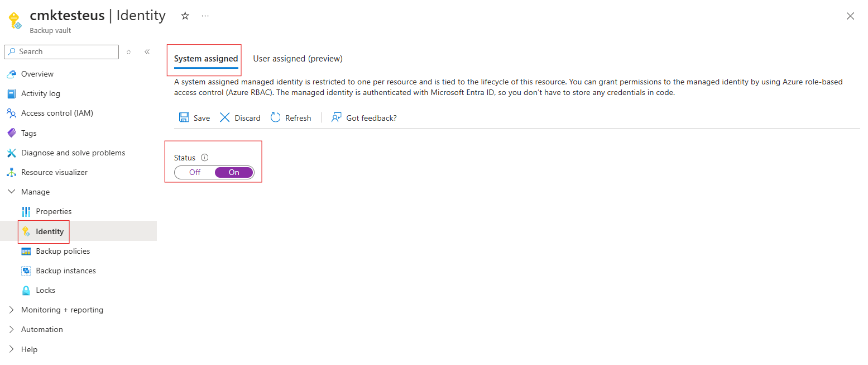Switch to User assigned (preview) tab
Screen dimensions: 868x365
click(x=298, y=59)
